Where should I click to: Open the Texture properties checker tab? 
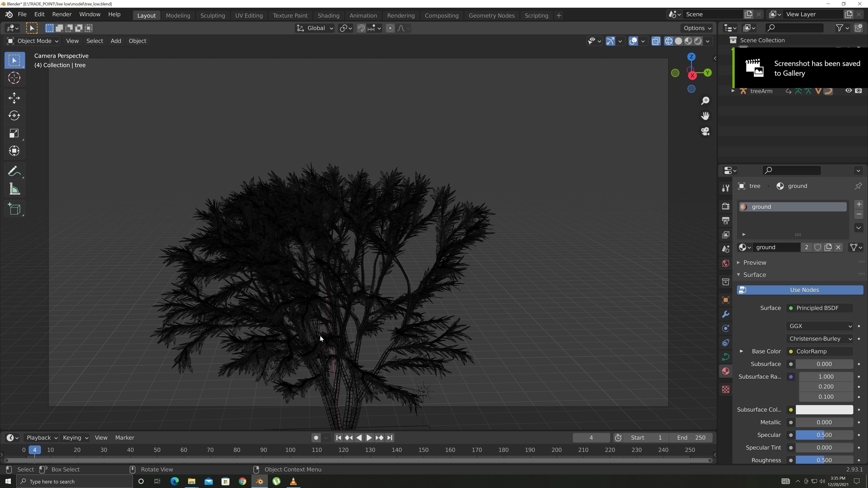point(725,390)
